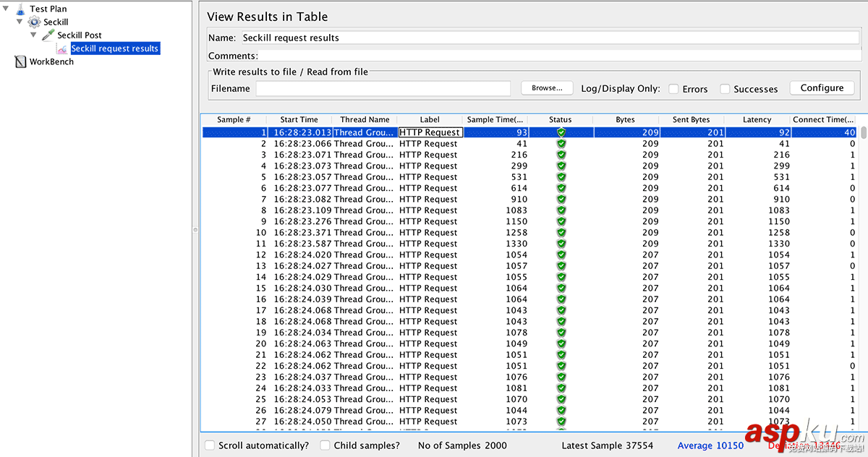The width and height of the screenshot is (868, 457).
Task: Click the results table vertical scrollbar thumb
Action: [x=864, y=132]
